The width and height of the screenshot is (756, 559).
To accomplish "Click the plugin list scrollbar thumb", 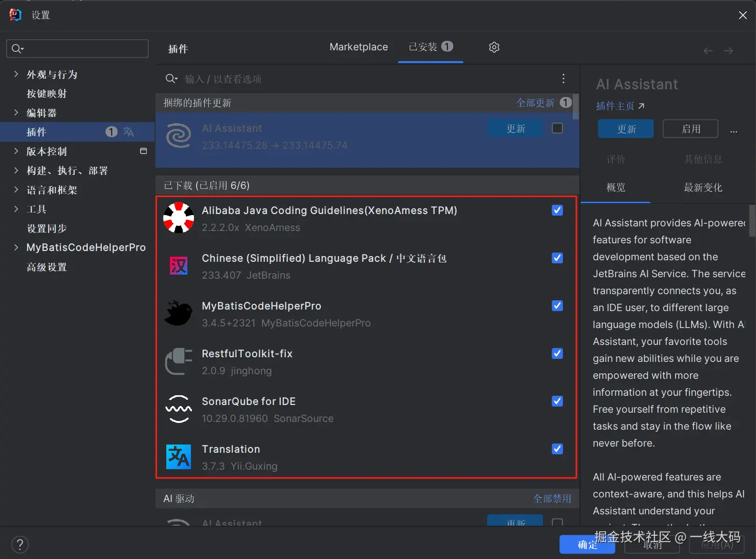I will pos(576,106).
